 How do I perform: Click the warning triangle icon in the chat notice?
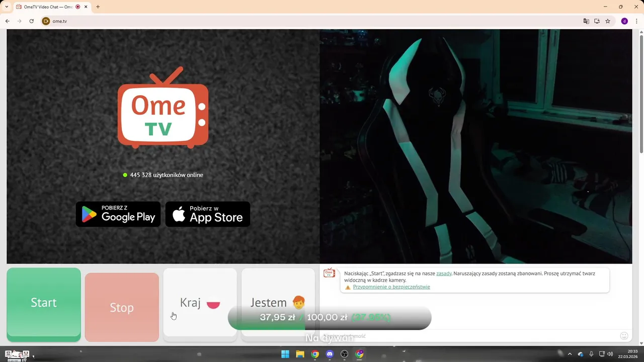click(348, 287)
